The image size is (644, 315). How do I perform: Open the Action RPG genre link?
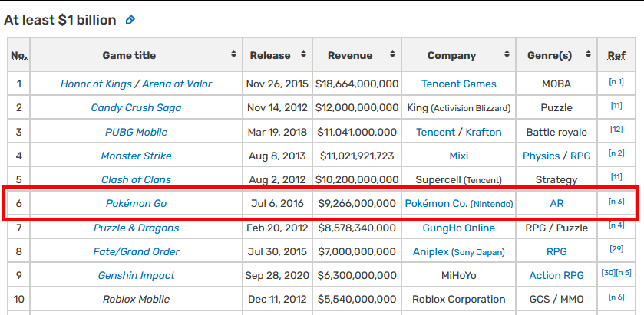(556, 276)
